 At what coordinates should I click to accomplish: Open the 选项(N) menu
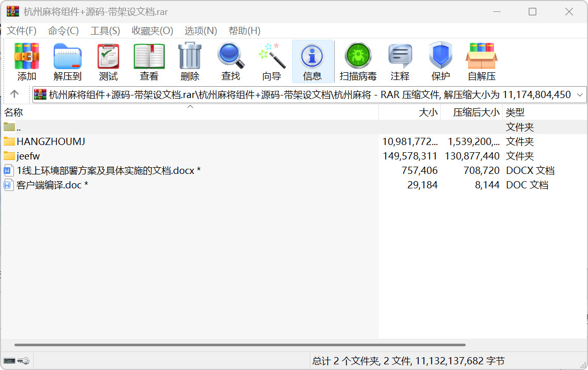201,31
